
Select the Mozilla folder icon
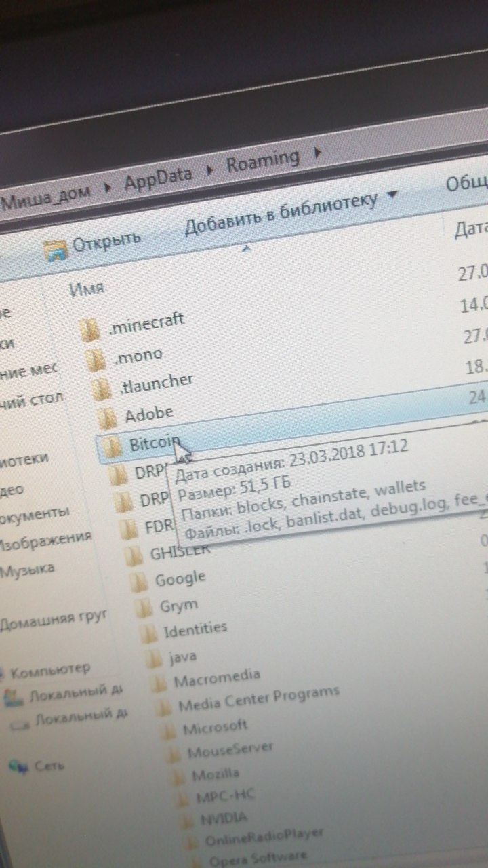[x=178, y=776]
